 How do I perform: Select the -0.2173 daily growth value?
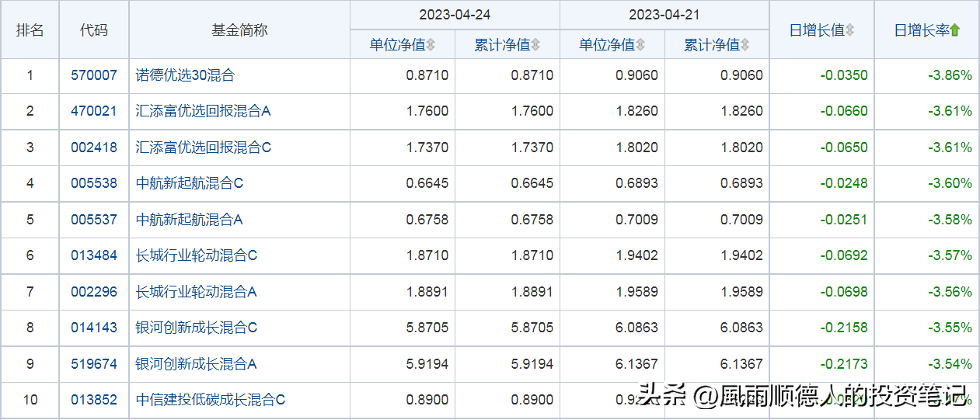click(844, 364)
